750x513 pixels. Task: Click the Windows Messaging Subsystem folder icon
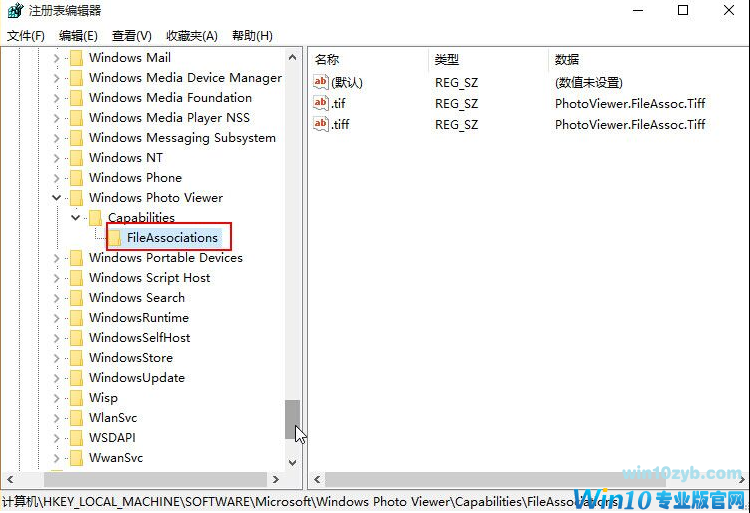pos(77,138)
